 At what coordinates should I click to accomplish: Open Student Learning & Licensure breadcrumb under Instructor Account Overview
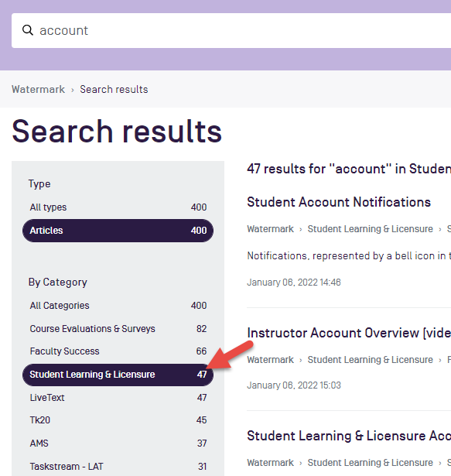[371, 360]
